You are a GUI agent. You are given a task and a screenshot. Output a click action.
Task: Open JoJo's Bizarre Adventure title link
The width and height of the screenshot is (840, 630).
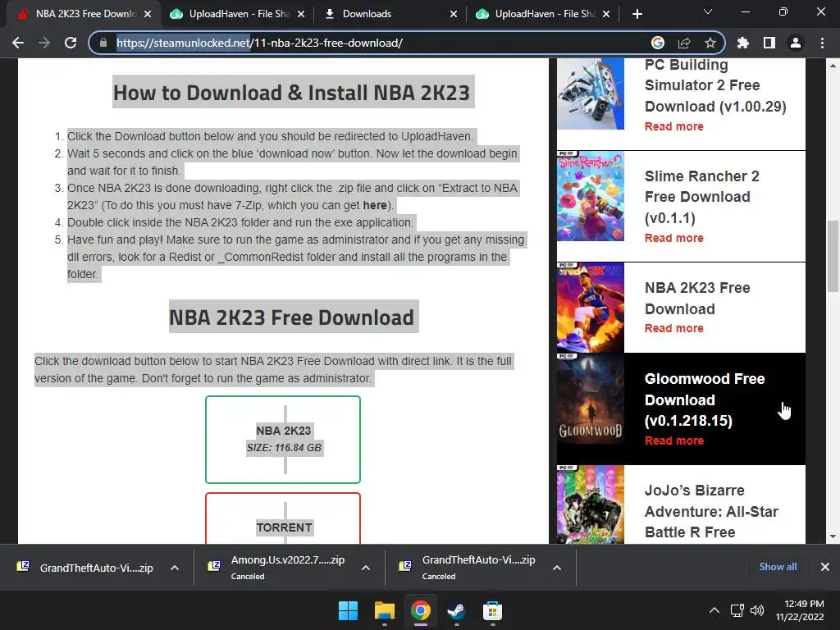pos(711,512)
